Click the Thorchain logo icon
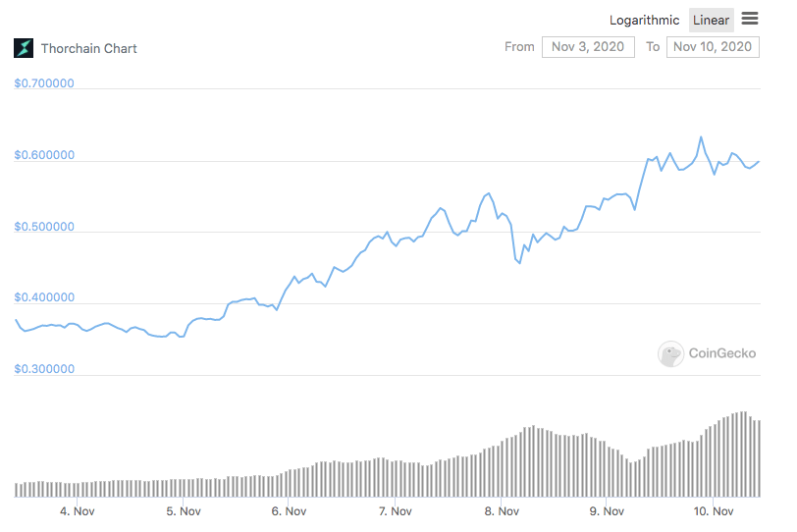The width and height of the screenshot is (797, 532). (x=24, y=48)
